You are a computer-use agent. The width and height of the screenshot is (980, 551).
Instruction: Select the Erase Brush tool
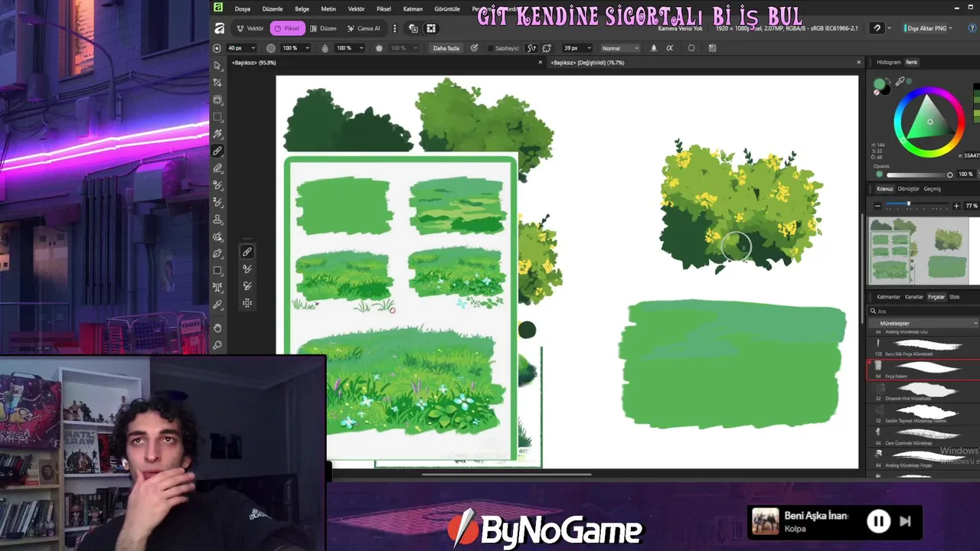coord(217,168)
